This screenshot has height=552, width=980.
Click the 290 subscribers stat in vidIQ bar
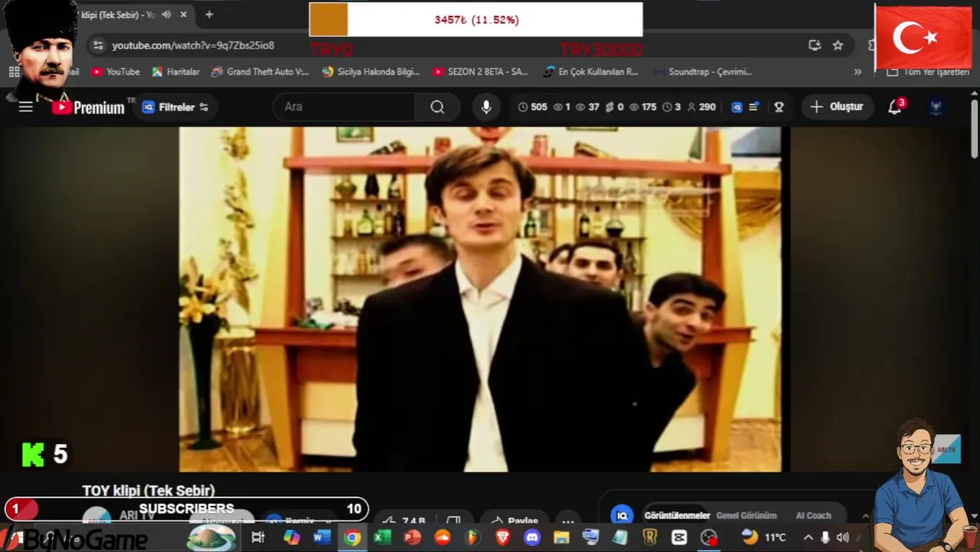[701, 107]
